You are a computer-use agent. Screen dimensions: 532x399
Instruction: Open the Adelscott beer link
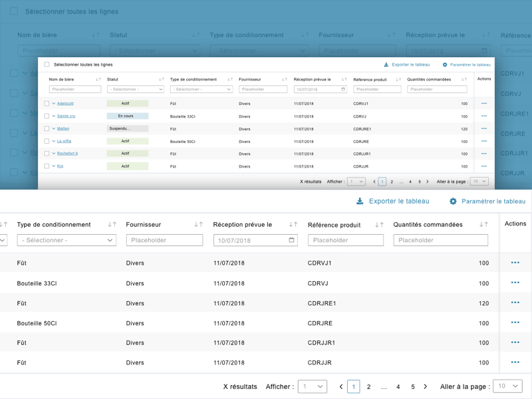click(x=65, y=104)
